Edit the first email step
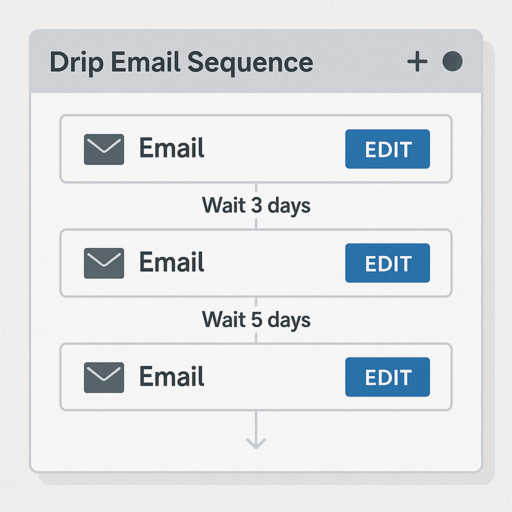The image size is (512, 512). coord(388,149)
